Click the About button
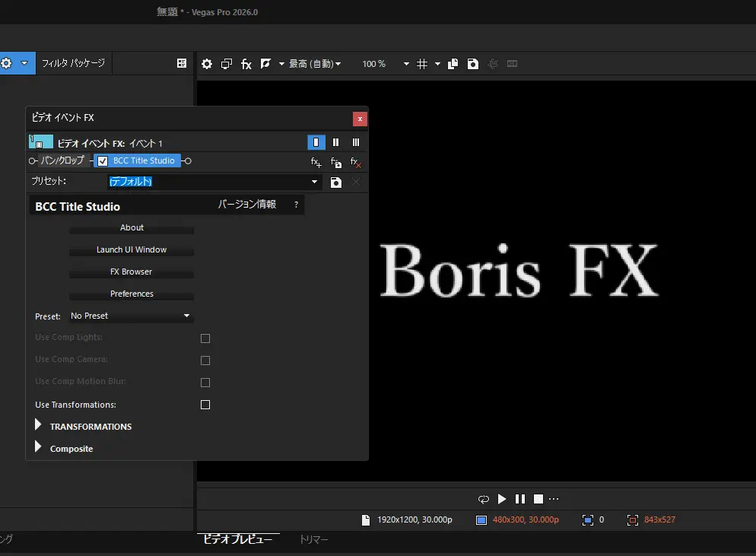This screenshot has height=556, width=756. 132,227
